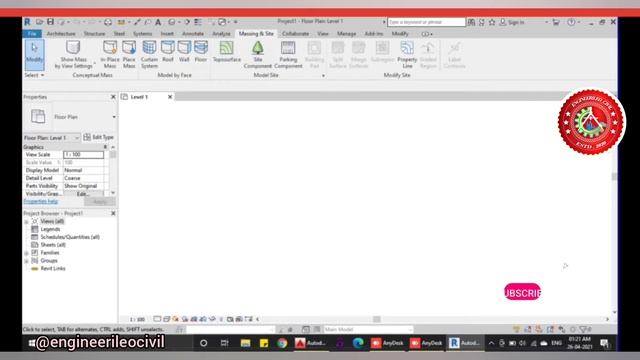Screen dimensions: 640x360
Task: Close the Level 1 view tab
Action: pyautogui.click(x=170, y=97)
